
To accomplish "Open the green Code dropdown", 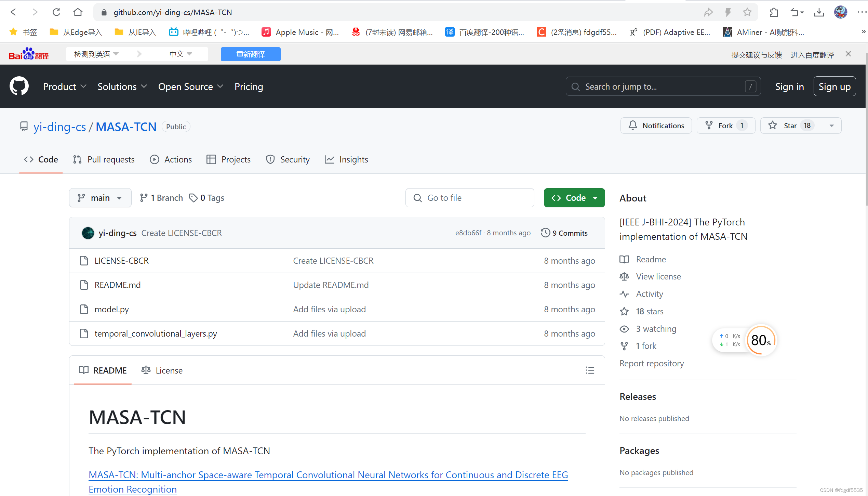I will point(574,198).
